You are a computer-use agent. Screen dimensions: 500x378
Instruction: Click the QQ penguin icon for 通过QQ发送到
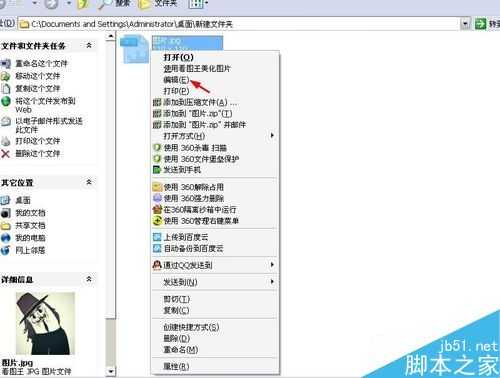(x=157, y=265)
